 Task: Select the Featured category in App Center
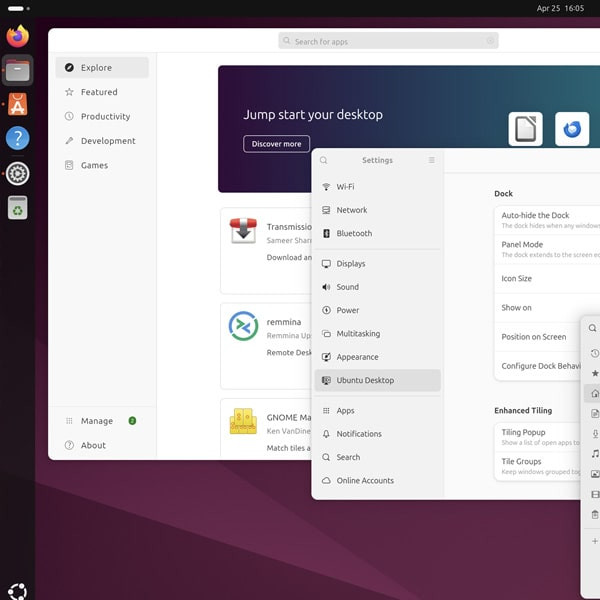tap(99, 92)
